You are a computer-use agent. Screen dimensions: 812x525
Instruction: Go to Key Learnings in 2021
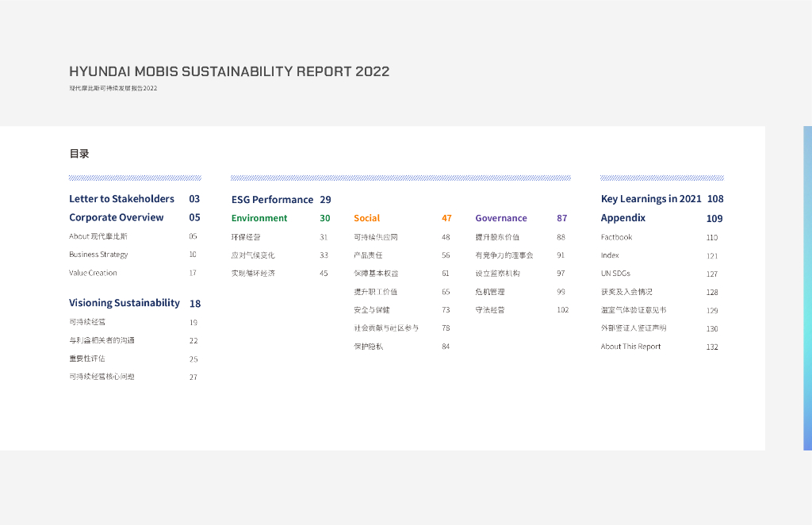[651, 199]
